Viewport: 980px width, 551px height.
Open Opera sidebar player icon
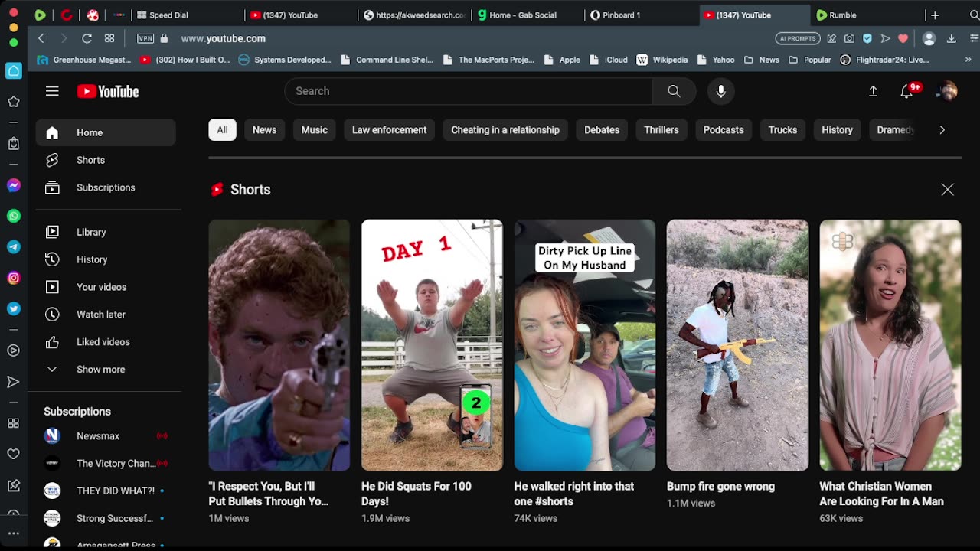point(14,350)
